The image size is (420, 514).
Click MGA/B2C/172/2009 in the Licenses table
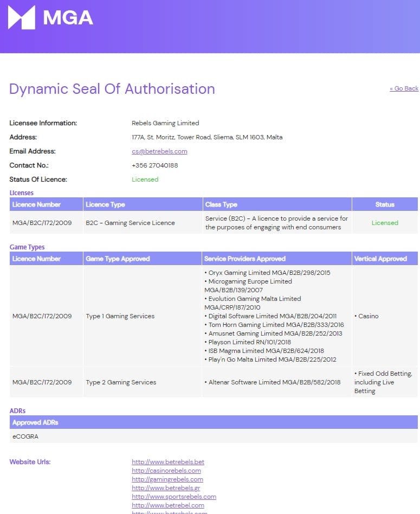tap(42, 223)
